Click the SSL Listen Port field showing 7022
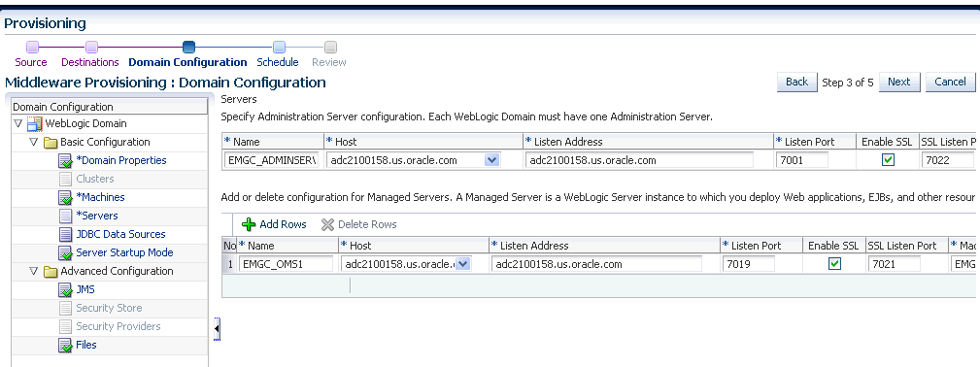The width and height of the screenshot is (980, 367). tap(948, 160)
